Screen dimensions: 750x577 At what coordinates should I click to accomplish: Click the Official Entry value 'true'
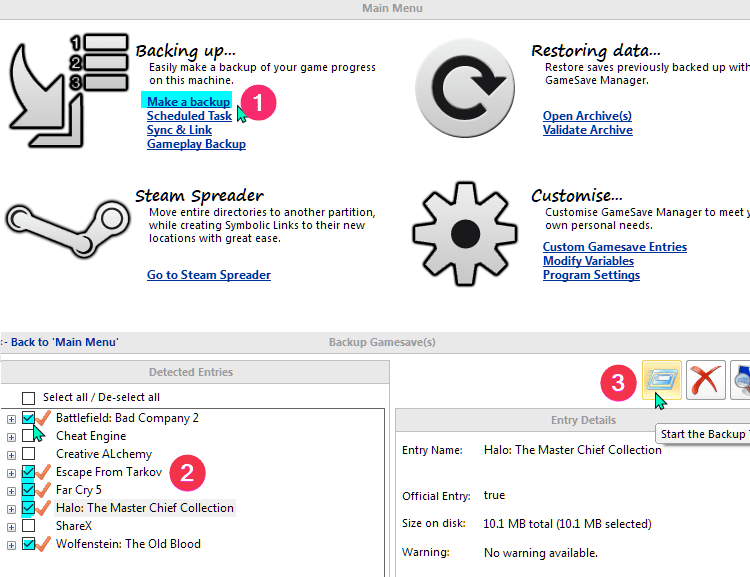coord(494,495)
